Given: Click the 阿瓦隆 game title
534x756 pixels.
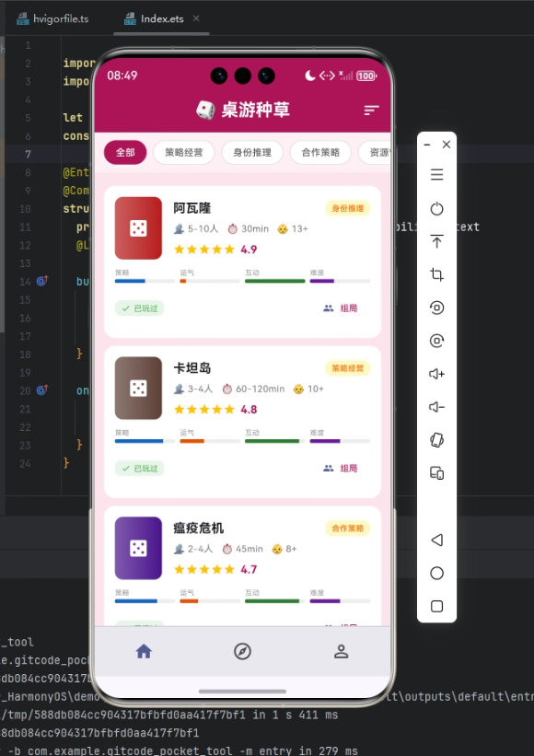Looking at the screenshot, I should coord(192,208).
